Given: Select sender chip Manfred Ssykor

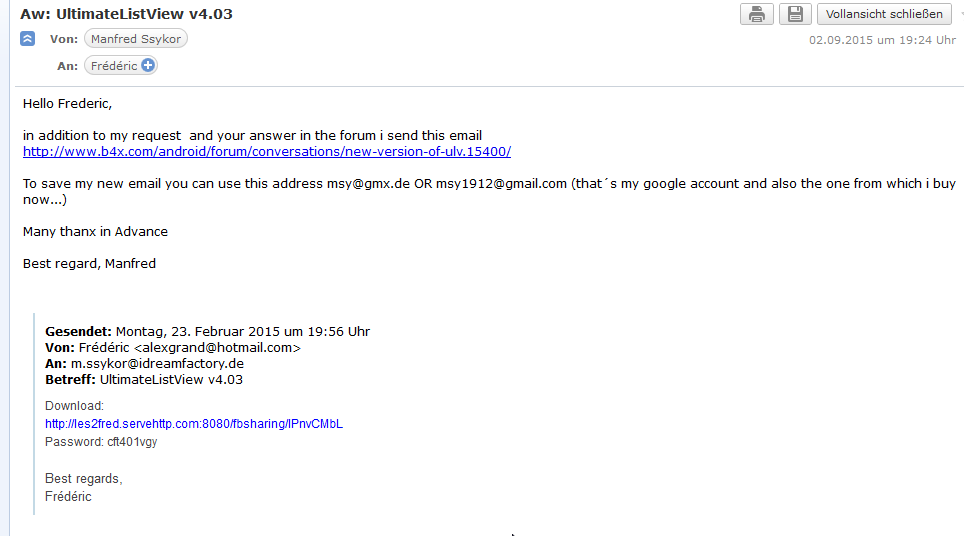Looking at the screenshot, I should (x=135, y=39).
